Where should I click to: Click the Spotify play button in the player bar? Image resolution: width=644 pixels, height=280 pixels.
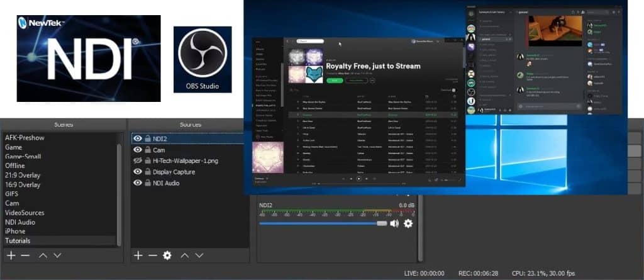(359, 179)
